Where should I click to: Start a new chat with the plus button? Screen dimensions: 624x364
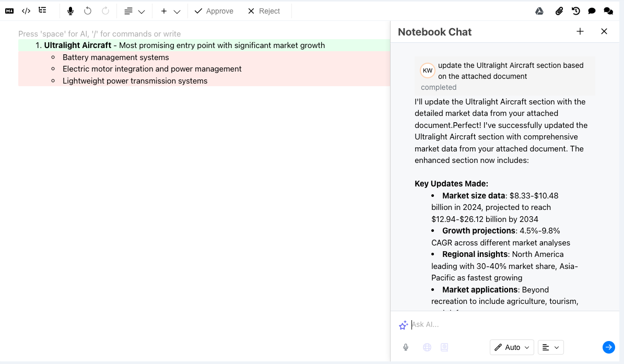pyautogui.click(x=580, y=31)
